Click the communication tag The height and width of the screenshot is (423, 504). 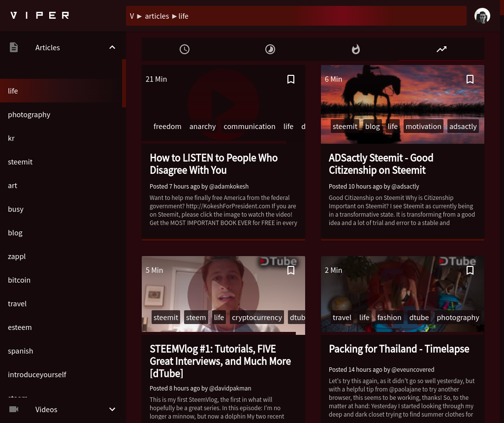coord(250,127)
